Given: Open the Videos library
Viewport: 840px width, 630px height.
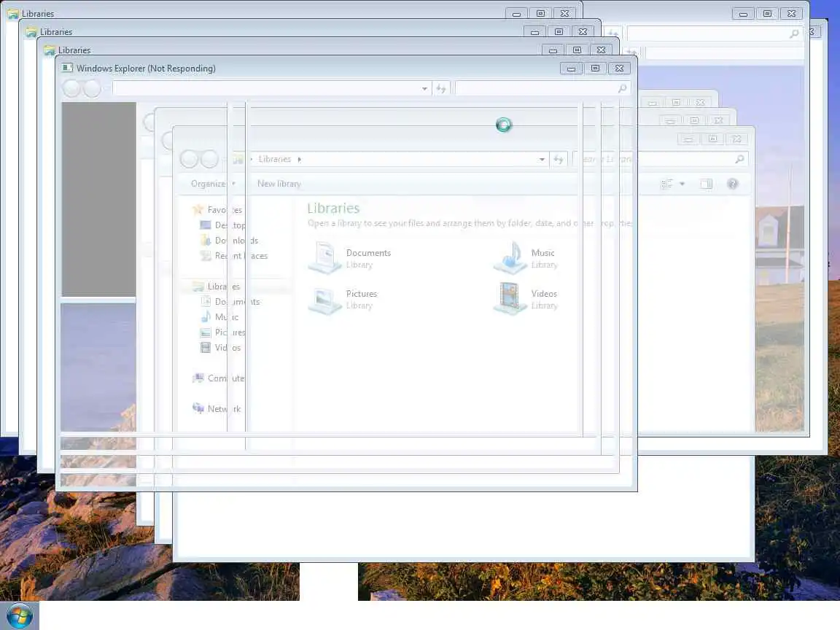Looking at the screenshot, I should [x=526, y=299].
